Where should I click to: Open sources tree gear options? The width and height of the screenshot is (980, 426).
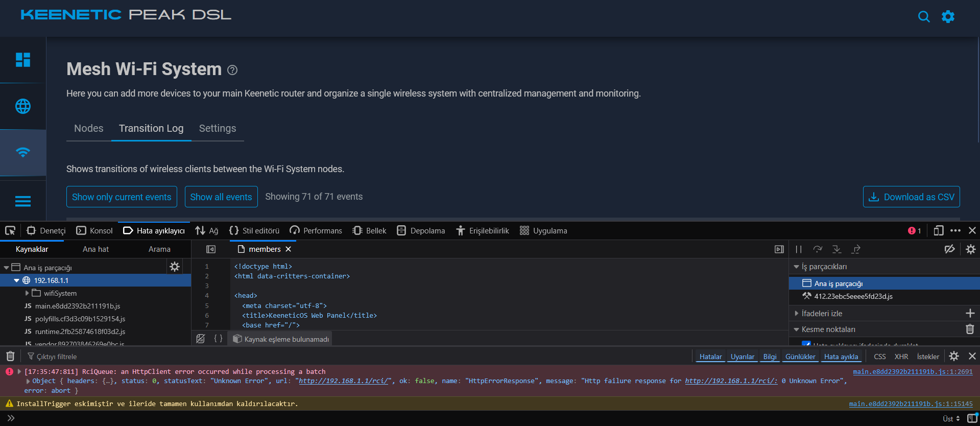coord(175,267)
